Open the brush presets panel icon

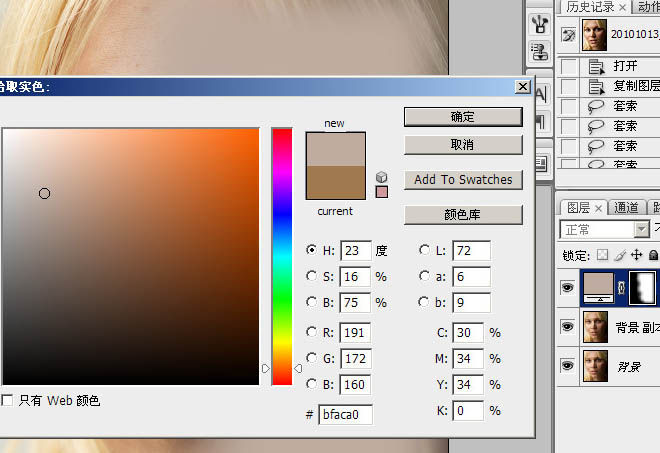(x=540, y=24)
